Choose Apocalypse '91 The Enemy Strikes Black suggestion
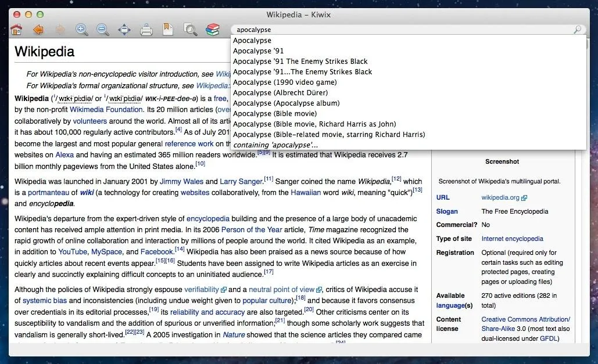Screen dimensions: 598x364 (409, 62)
